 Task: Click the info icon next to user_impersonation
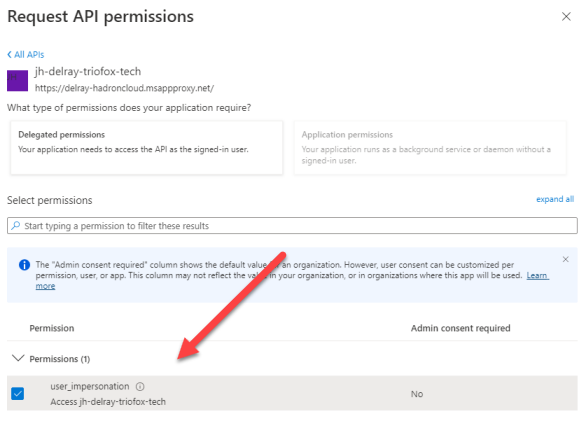point(140,387)
